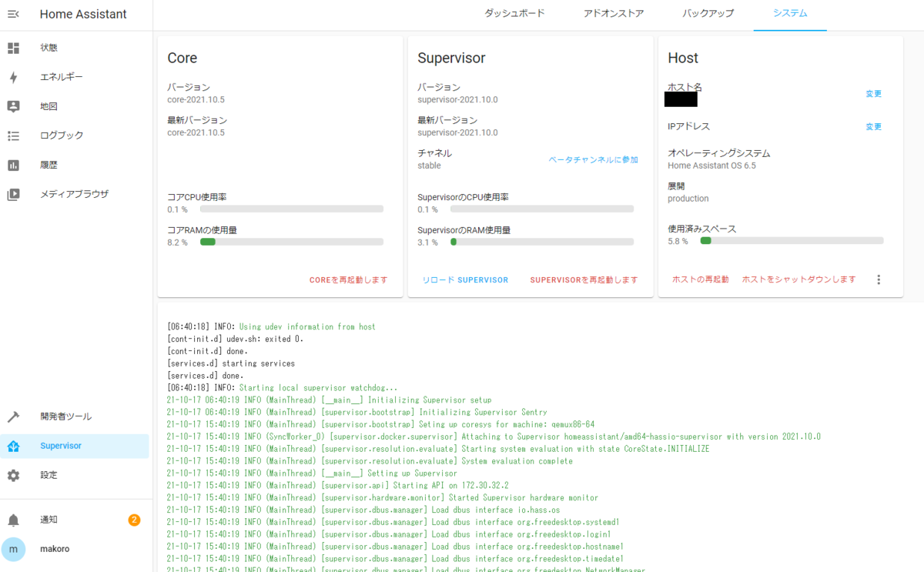Image resolution: width=924 pixels, height=572 pixels.
Task: Click the 通知 bell icon
Action: pos(13,520)
